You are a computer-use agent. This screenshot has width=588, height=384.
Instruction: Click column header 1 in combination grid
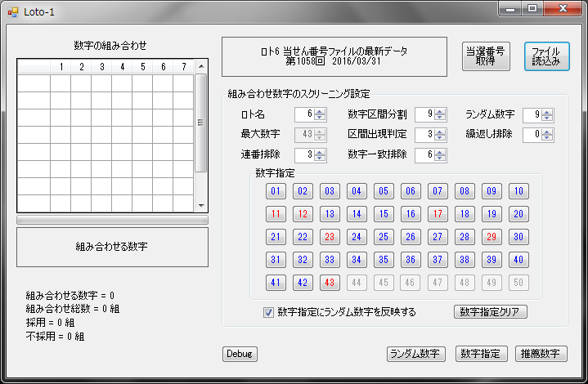pos(61,67)
